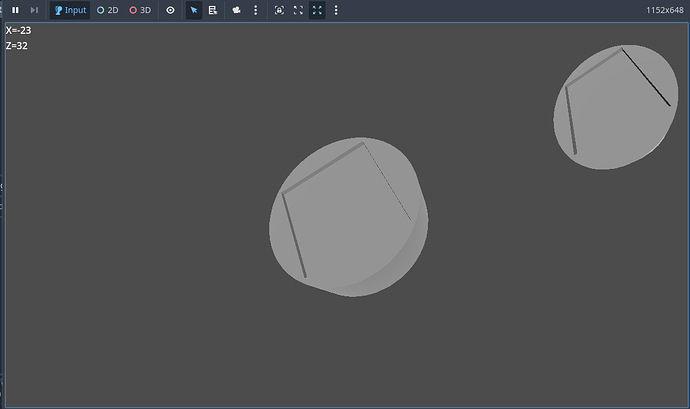Click the camera override icon
This screenshot has width=690, height=409.
click(x=237, y=10)
